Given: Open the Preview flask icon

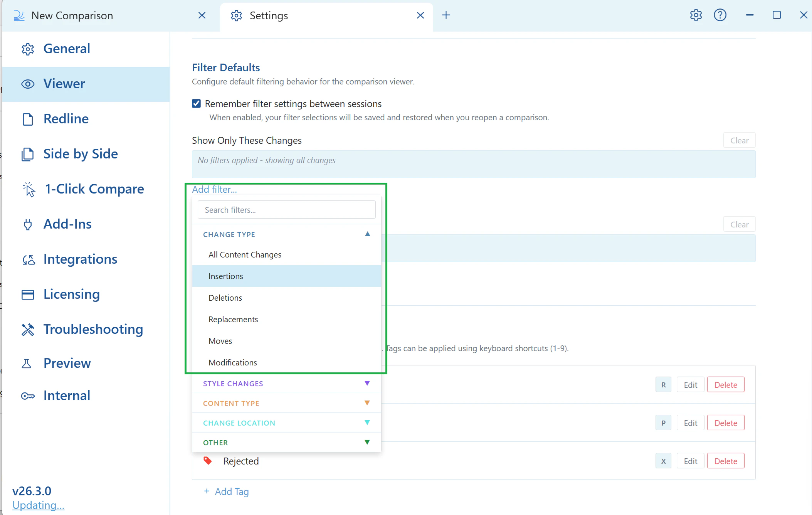Looking at the screenshot, I should point(27,364).
